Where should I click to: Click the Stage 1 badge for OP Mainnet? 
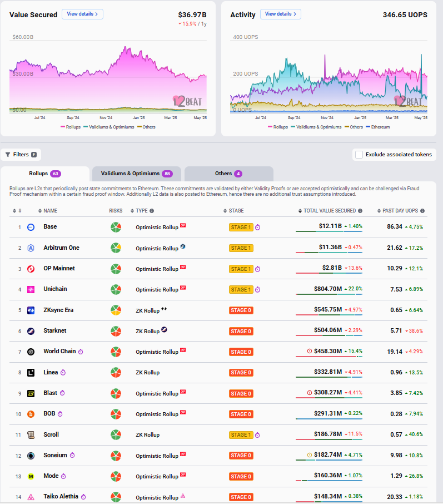coord(241,269)
